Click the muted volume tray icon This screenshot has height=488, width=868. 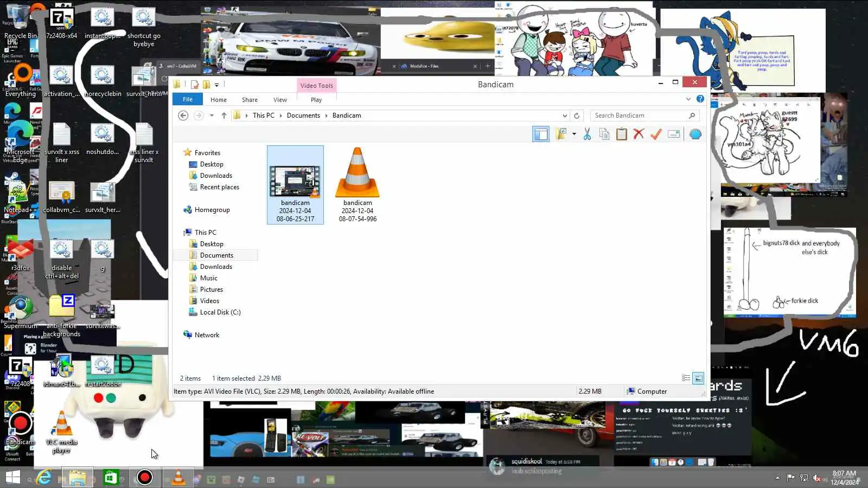(x=817, y=478)
